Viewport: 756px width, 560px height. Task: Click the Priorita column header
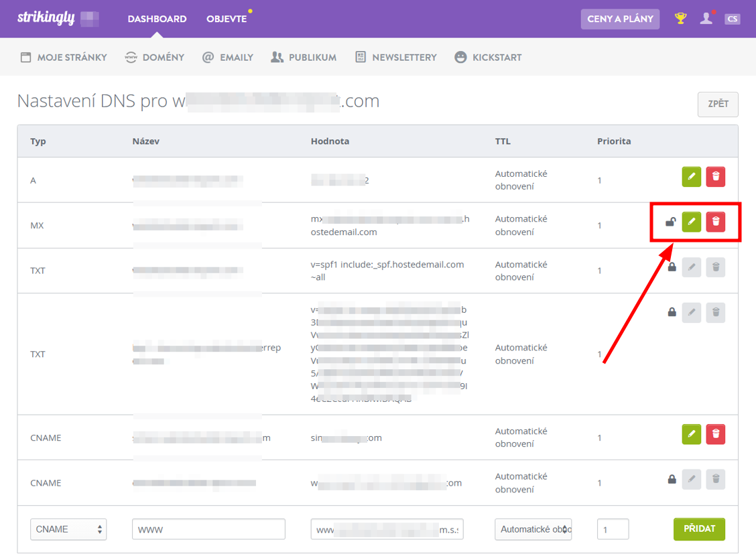coord(614,141)
